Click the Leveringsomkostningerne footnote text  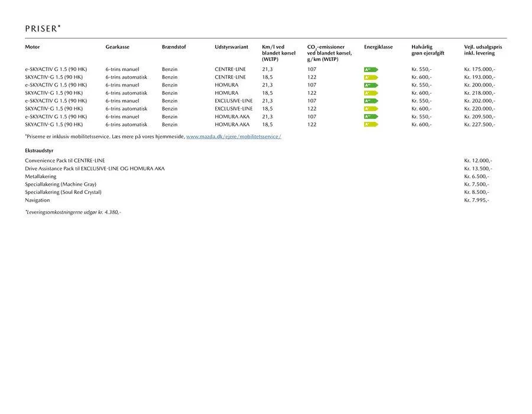[73, 212]
